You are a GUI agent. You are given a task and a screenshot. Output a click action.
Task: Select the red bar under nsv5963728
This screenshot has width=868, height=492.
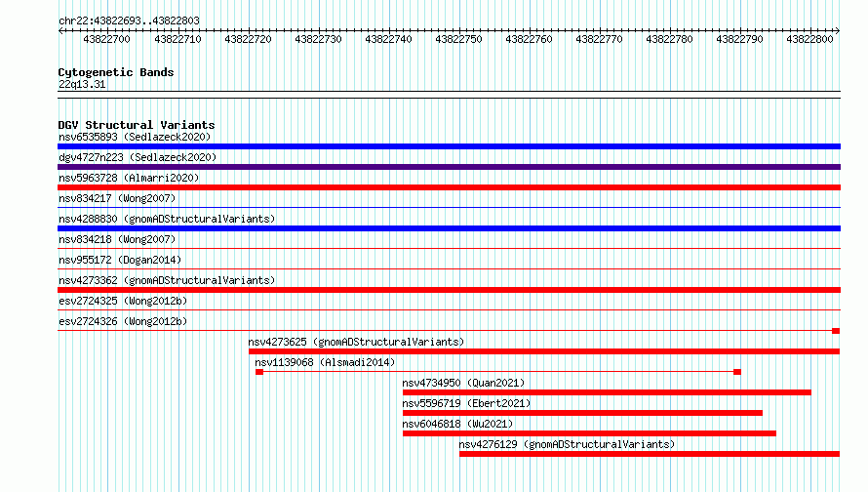coord(449,187)
